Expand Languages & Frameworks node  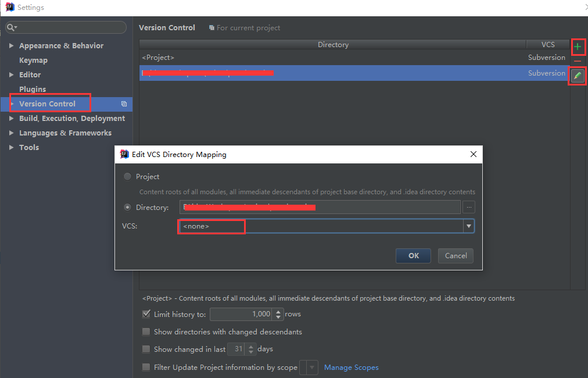pos(11,133)
